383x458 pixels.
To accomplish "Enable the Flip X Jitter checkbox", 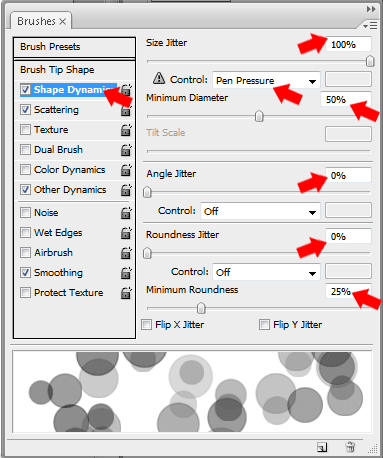I will coord(146,324).
